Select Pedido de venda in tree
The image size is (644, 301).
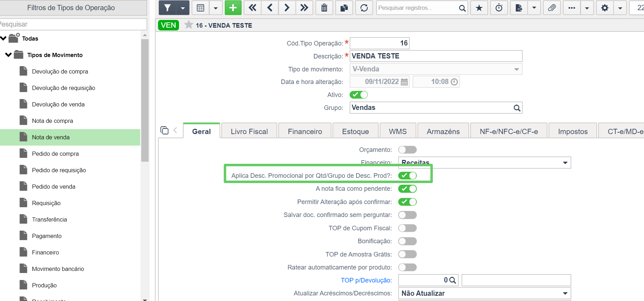click(53, 187)
